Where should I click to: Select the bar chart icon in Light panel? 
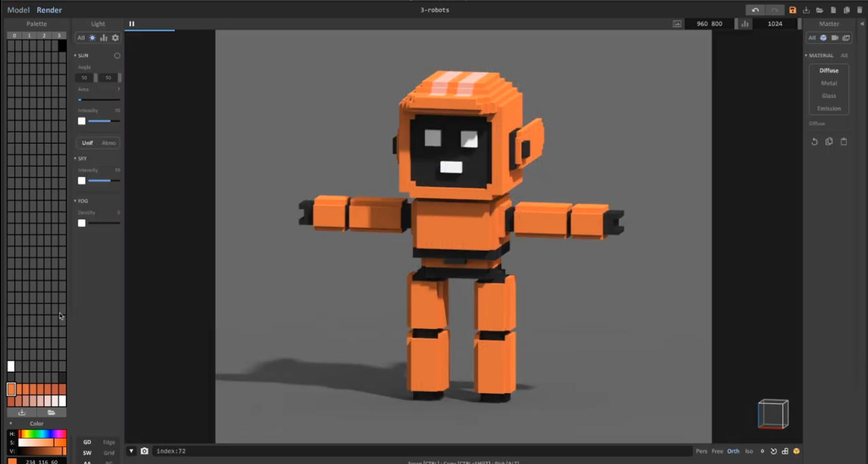click(104, 38)
